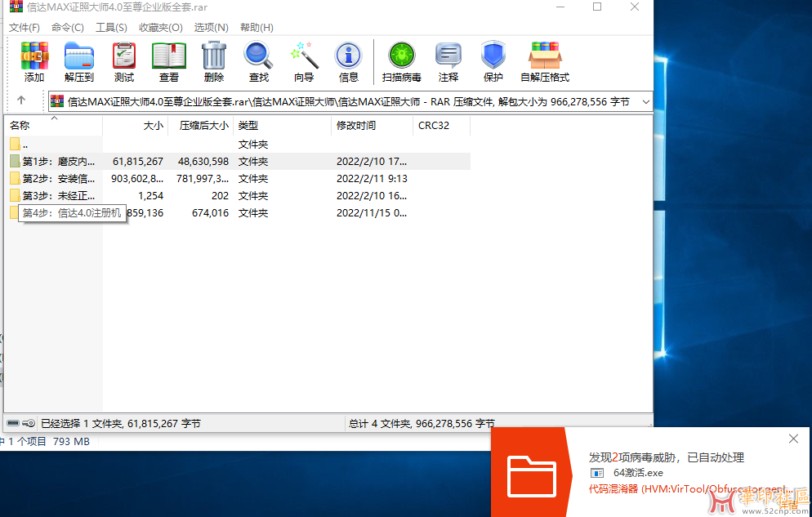Viewport: 812px width, 517px height.
Task: Launch the 向导 (Wizard) wand icon
Action: click(x=303, y=61)
